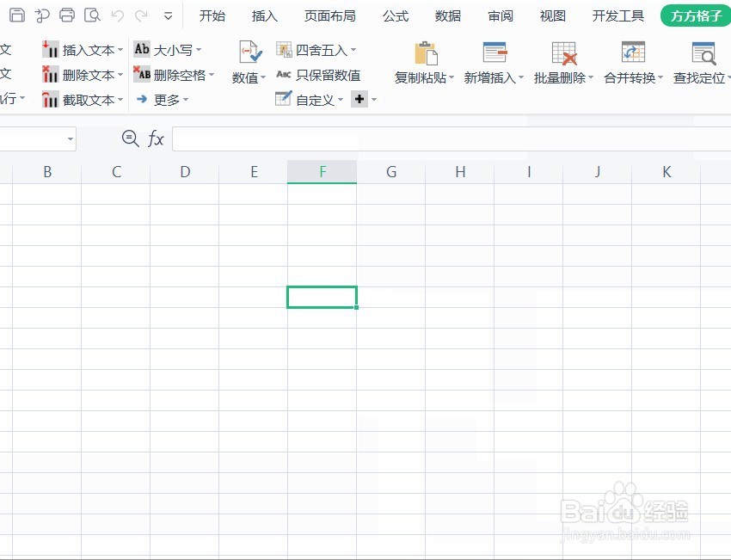
Task: Click 只保留数值 button
Action: coord(318,75)
